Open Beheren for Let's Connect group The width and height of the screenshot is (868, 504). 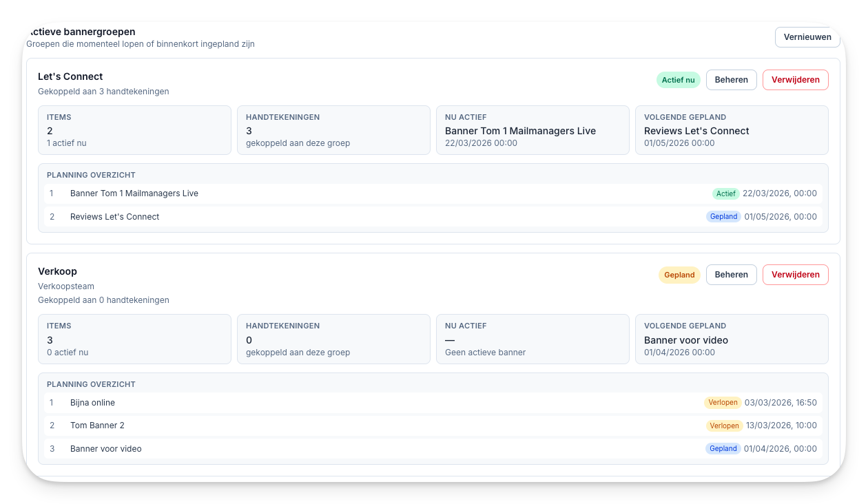tap(731, 80)
